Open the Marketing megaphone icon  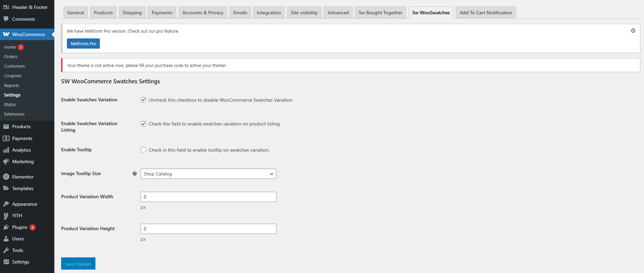[6, 161]
